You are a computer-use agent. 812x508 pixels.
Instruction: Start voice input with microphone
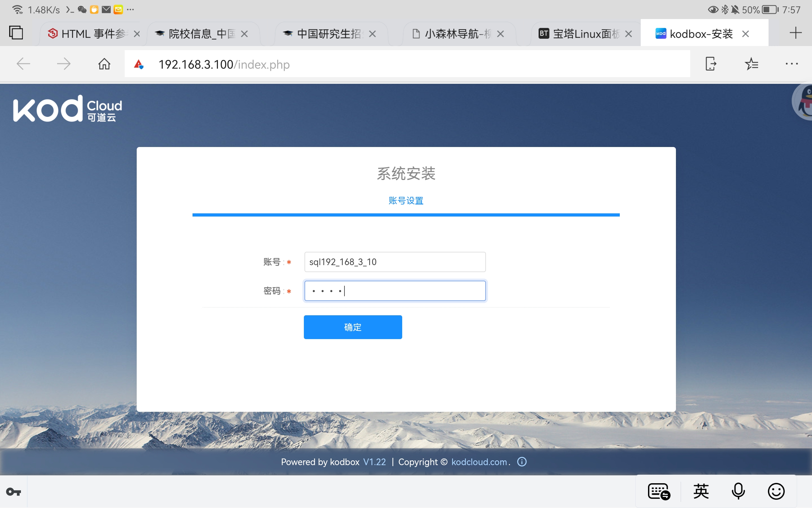click(x=738, y=491)
